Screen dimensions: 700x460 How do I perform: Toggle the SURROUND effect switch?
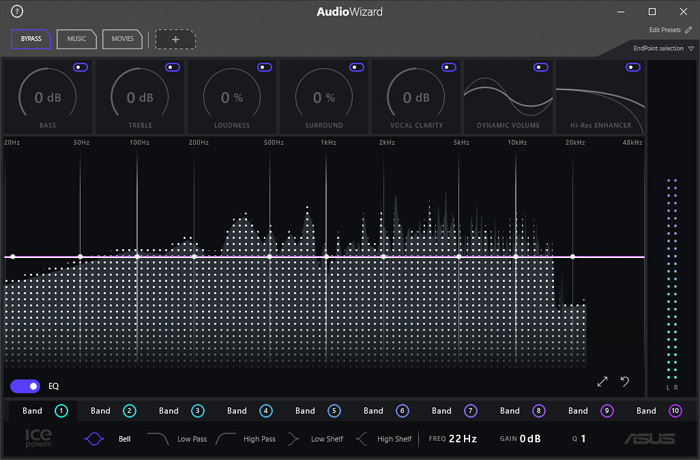[x=357, y=67]
